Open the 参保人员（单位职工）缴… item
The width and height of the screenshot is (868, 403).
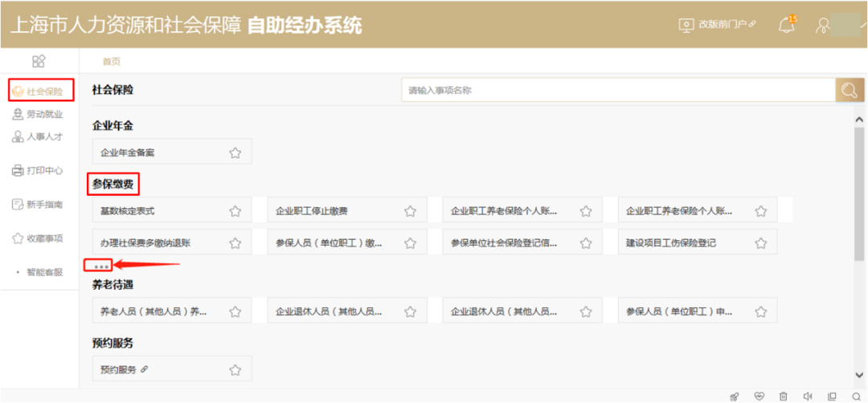pos(347,242)
